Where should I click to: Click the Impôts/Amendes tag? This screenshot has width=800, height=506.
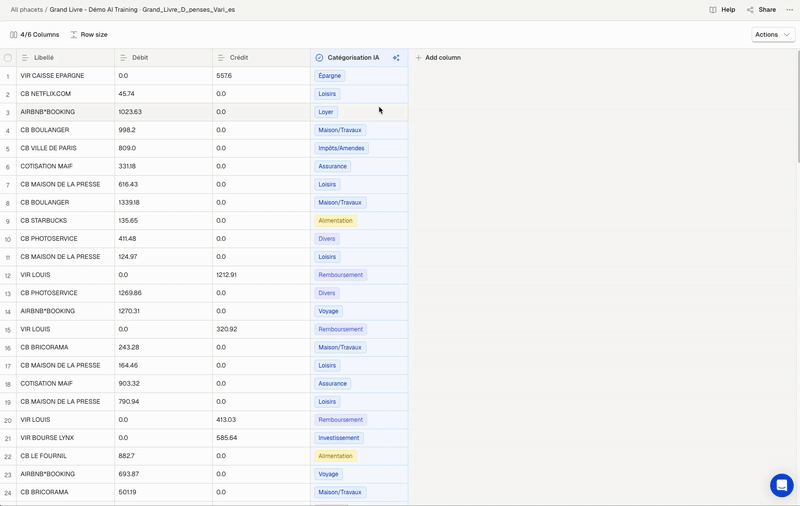click(x=341, y=148)
